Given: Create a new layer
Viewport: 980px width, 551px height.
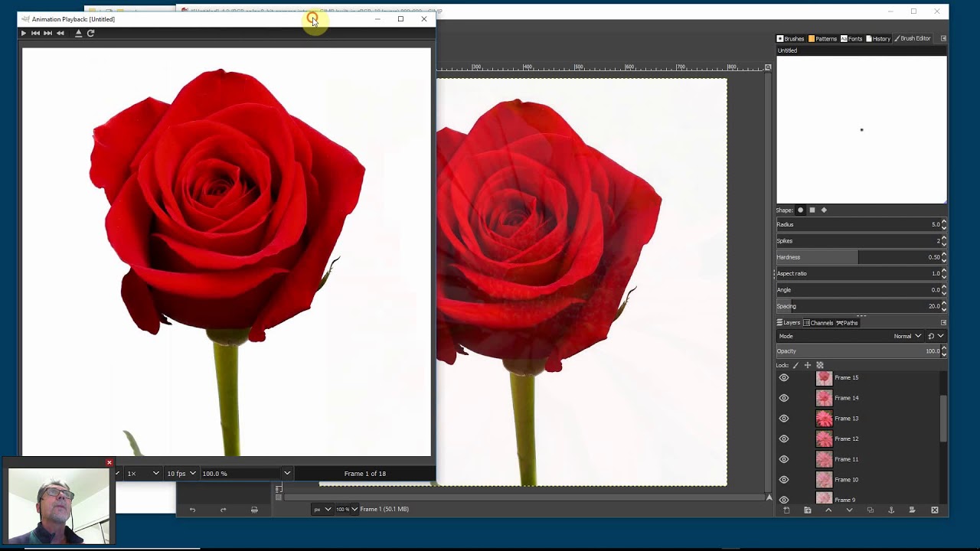Looking at the screenshot, I should [786, 510].
